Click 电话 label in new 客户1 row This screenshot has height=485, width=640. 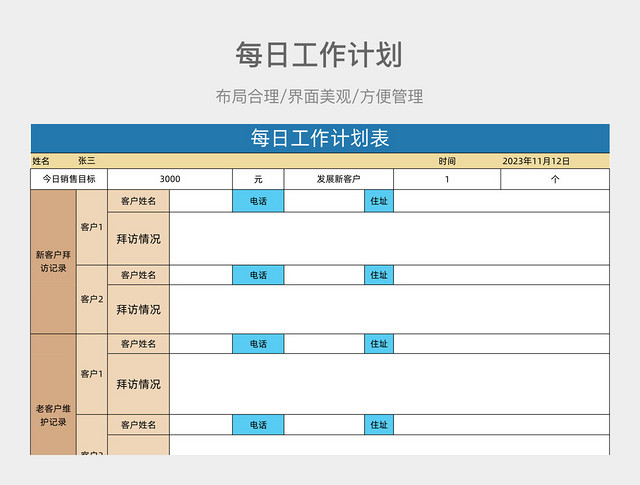pos(258,201)
